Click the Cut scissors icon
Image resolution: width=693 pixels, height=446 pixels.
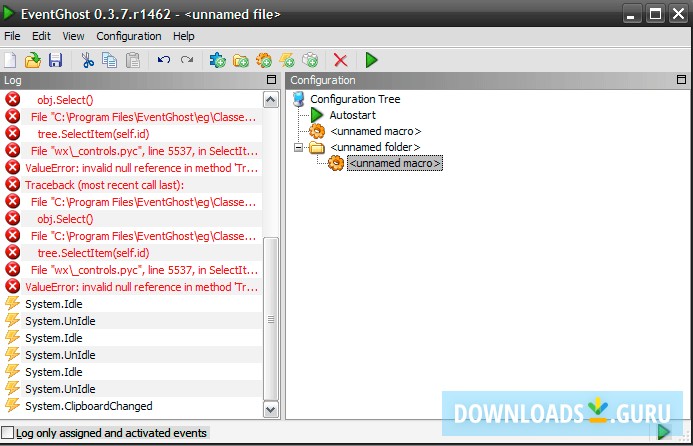pos(88,60)
